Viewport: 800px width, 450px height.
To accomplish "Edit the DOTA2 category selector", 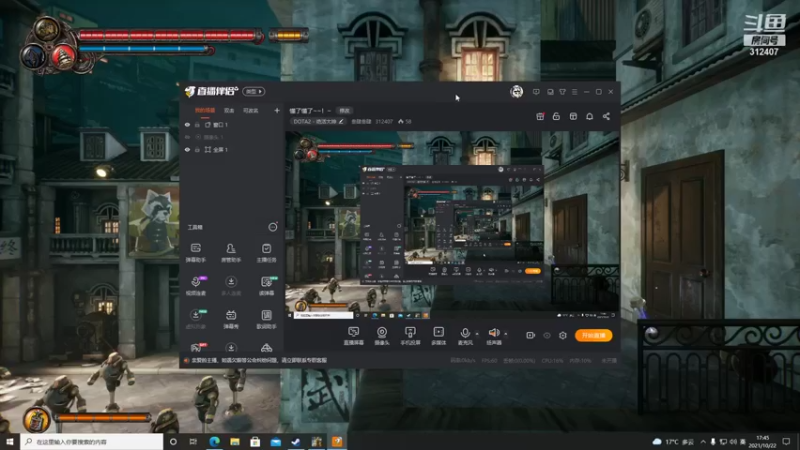I will (318, 121).
